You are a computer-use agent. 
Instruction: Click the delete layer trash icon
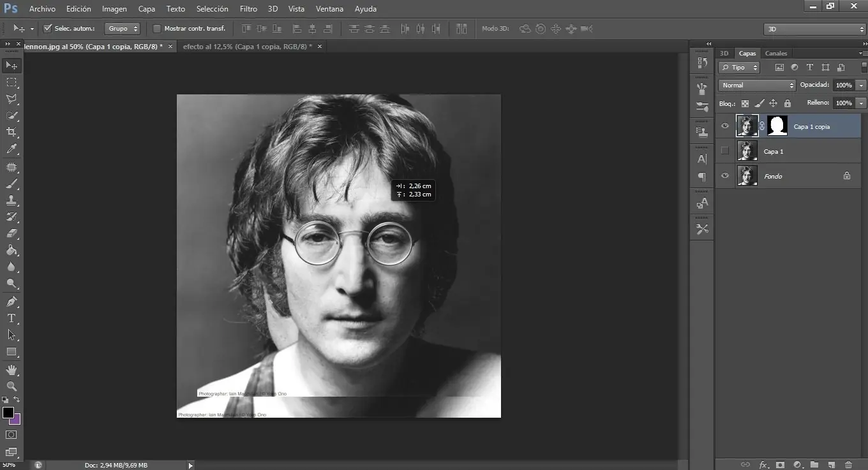pos(848,465)
